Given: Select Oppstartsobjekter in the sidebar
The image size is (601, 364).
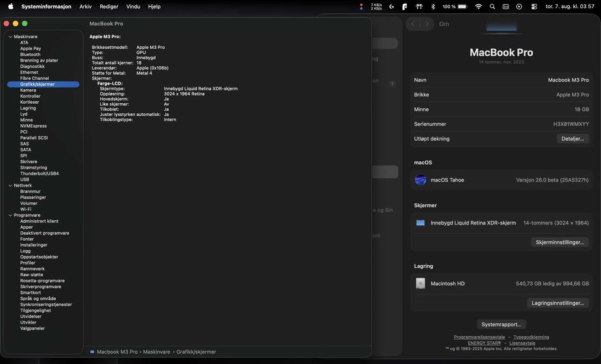Looking at the screenshot, I should click(x=39, y=257).
